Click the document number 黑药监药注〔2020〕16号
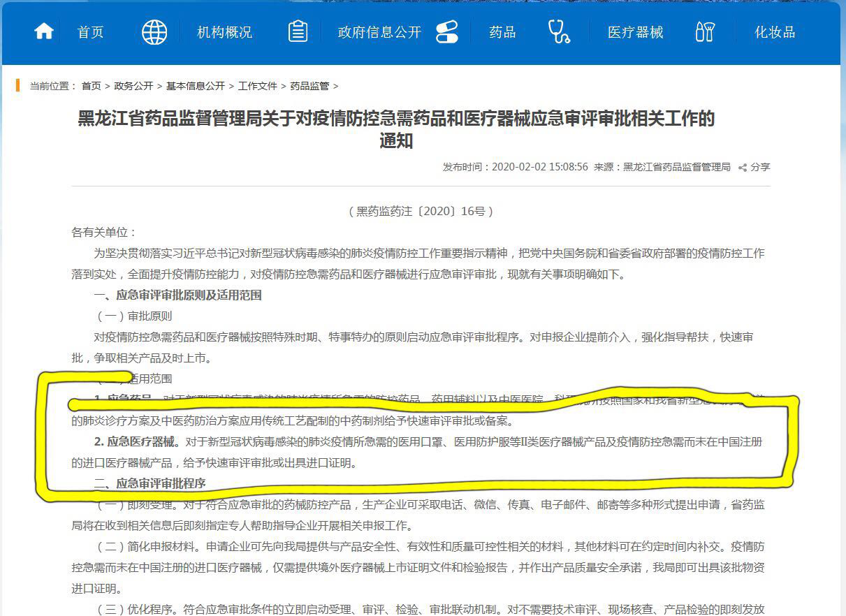 click(421, 211)
